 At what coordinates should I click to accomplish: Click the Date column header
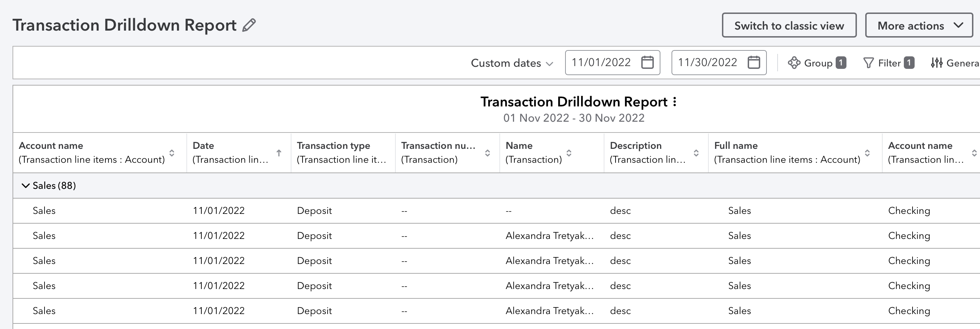click(239, 153)
